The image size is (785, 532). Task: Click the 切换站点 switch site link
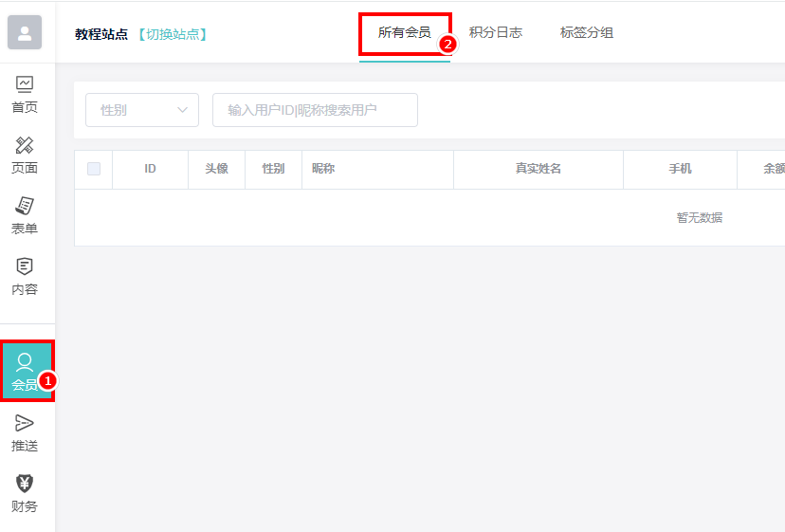173,34
